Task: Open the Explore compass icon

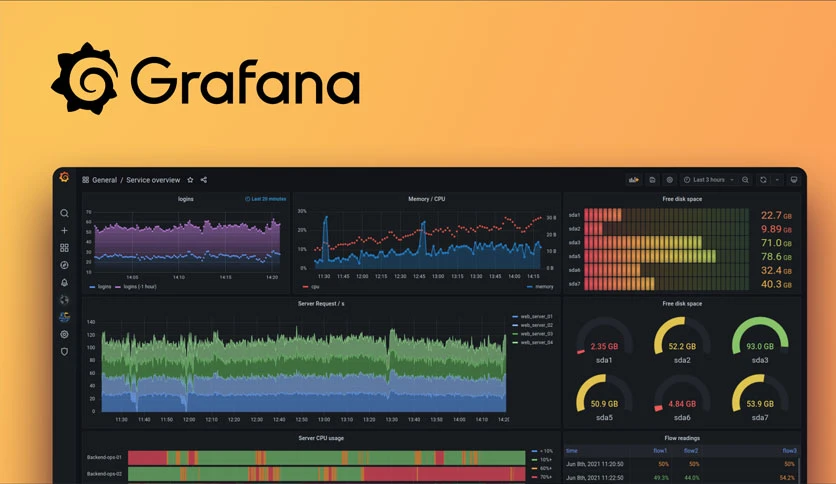Action: click(x=64, y=265)
